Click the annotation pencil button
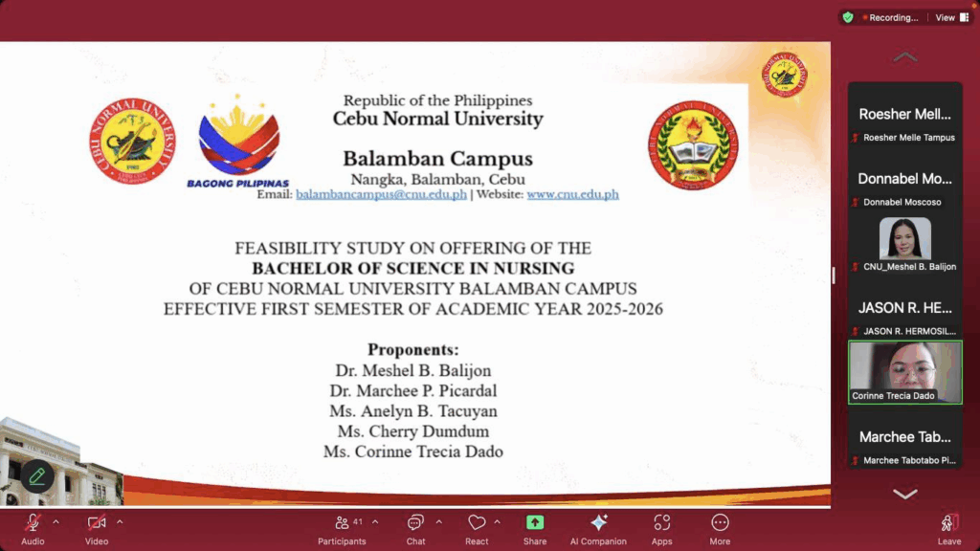Viewport: 980px width, 551px height. pos(37,476)
